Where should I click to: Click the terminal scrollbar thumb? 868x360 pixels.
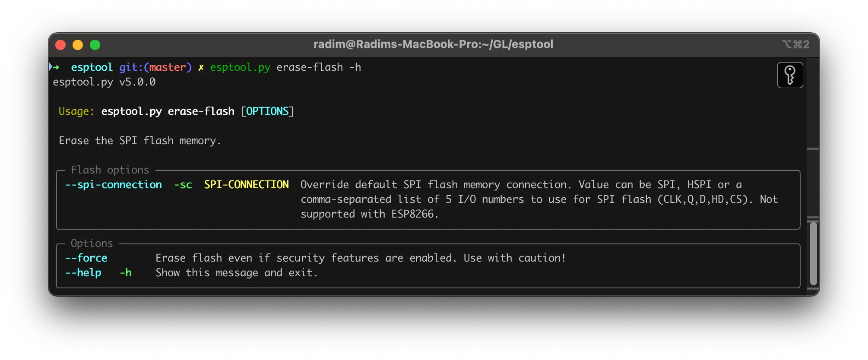[x=813, y=253]
